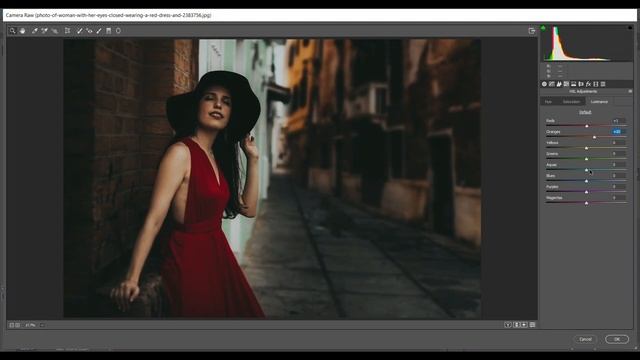Click the Magentas luminance slider handle
This screenshot has height=360, width=640.
click(587, 203)
